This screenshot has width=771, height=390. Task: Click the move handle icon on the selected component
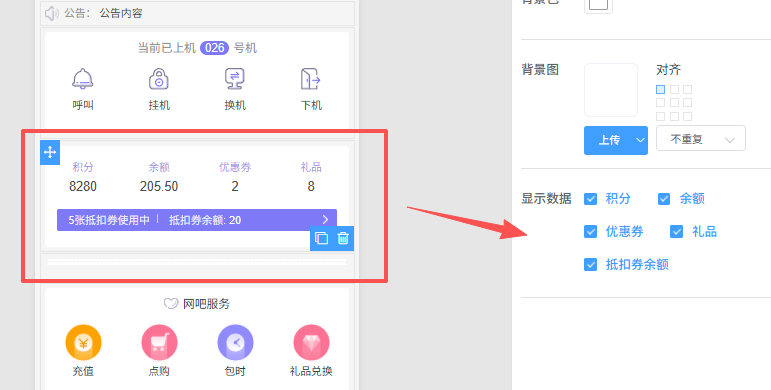[x=50, y=152]
